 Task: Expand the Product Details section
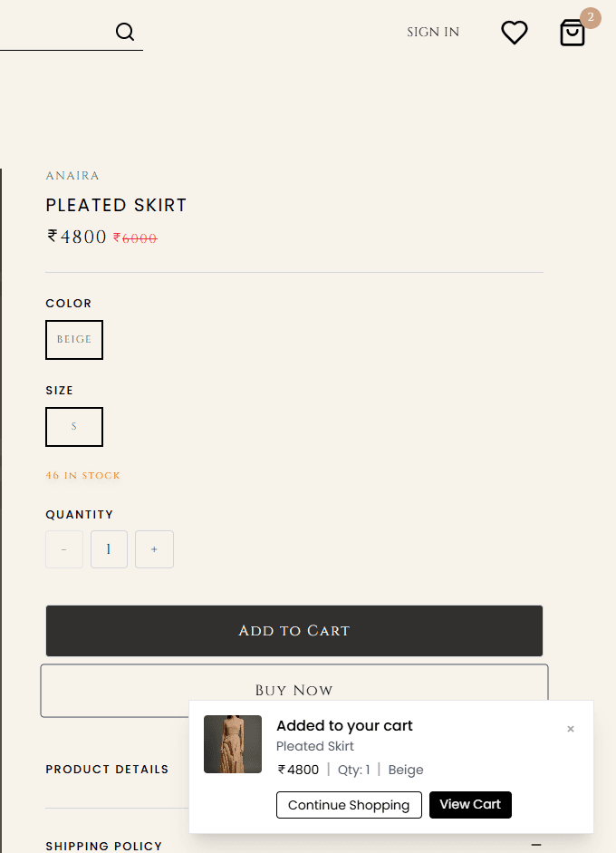[107, 769]
